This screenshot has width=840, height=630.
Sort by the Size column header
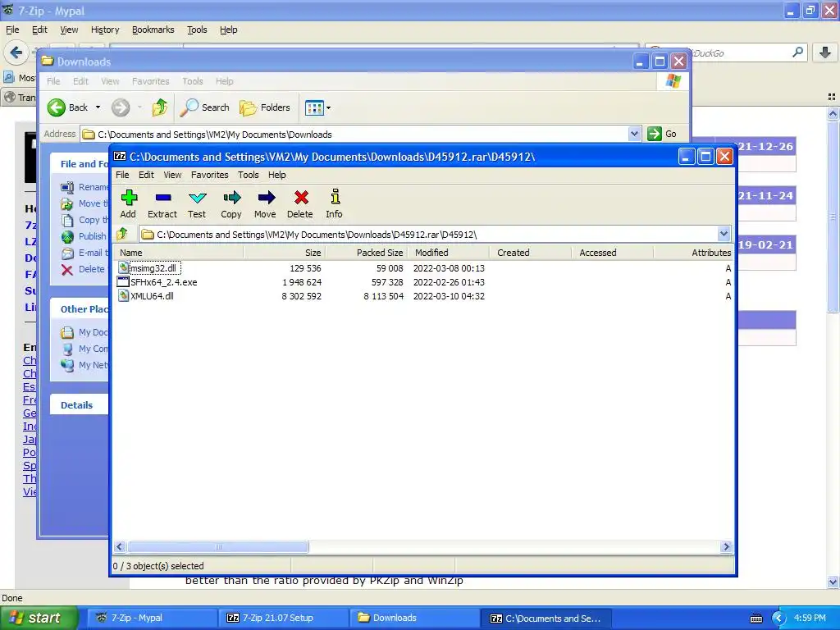[x=285, y=253]
